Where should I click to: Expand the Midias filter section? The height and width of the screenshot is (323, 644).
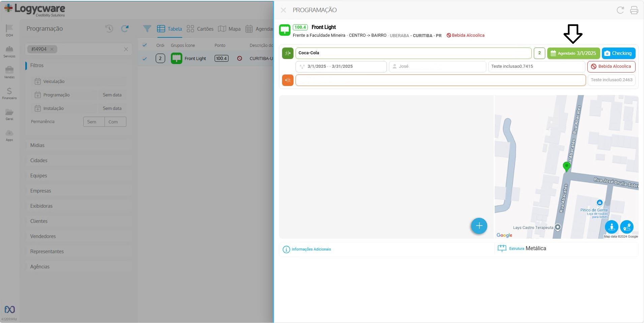coord(78,145)
